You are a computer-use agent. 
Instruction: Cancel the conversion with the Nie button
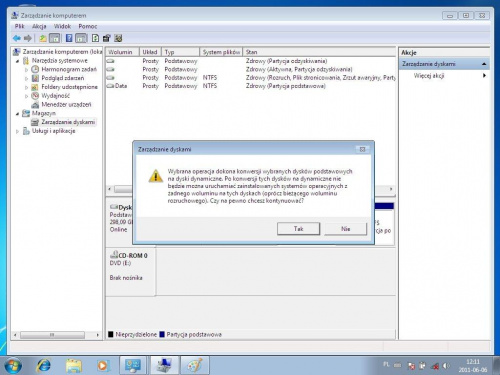345,229
